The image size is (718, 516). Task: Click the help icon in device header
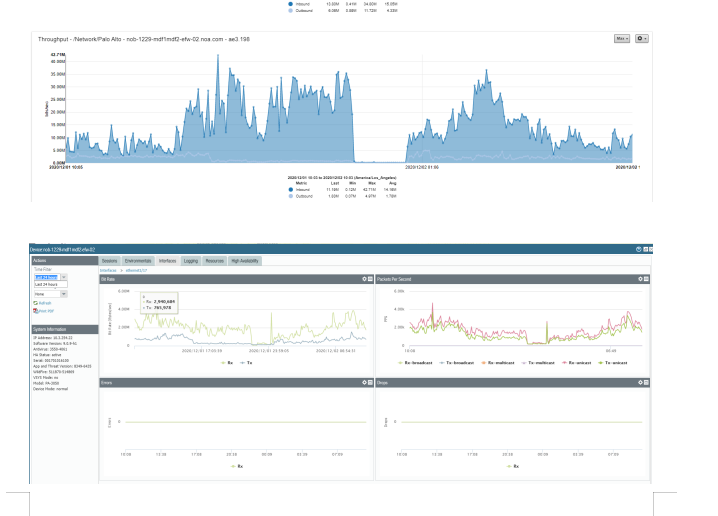coord(640,248)
